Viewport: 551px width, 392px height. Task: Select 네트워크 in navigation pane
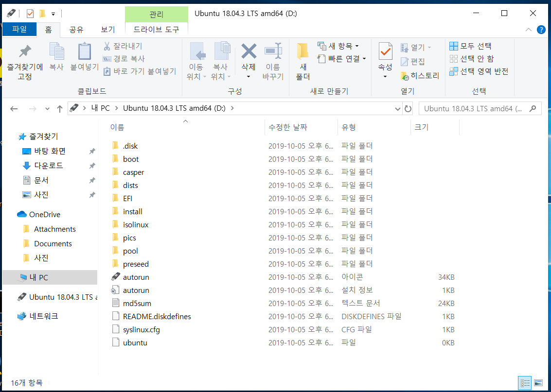point(44,316)
